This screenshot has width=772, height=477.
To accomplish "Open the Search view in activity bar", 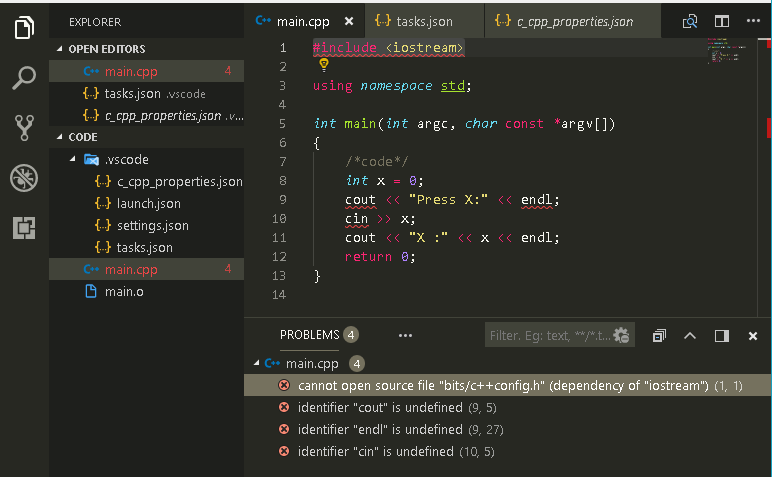I will 24,78.
